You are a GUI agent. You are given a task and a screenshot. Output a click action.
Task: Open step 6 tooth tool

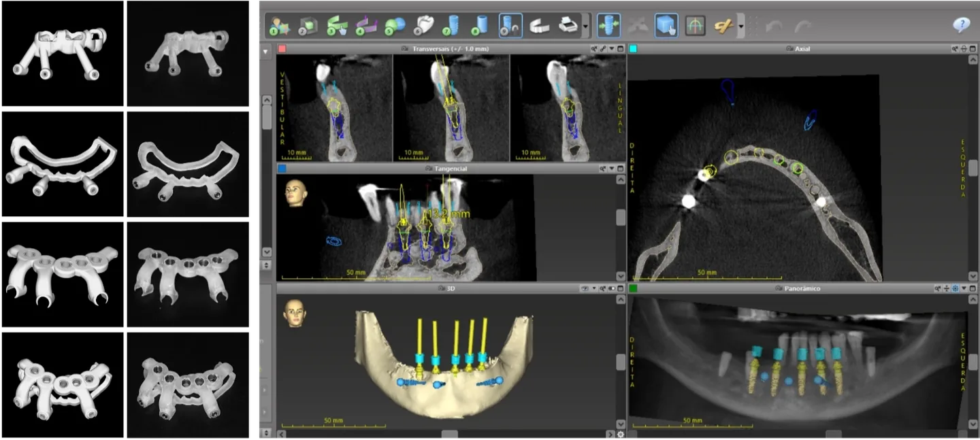click(x=423, y=25)
